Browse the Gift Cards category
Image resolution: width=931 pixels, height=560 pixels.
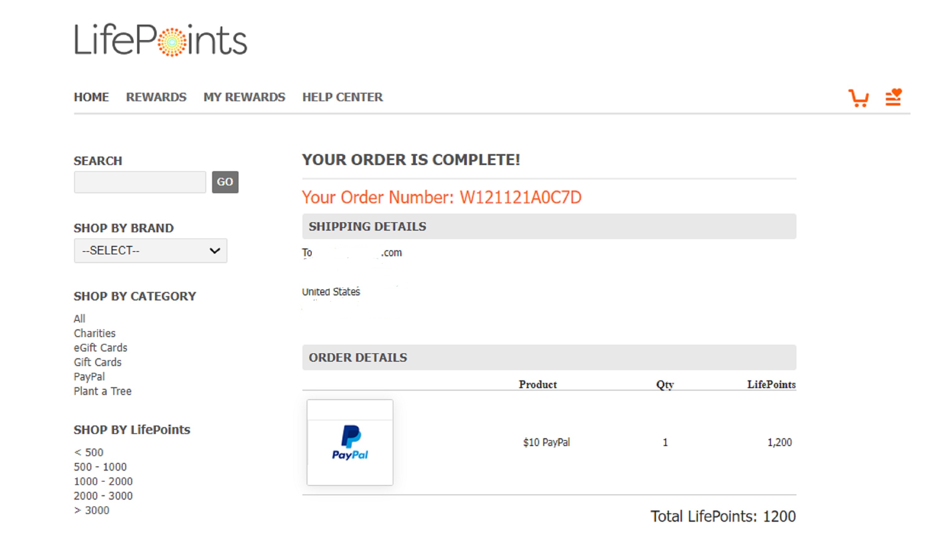click(97, 362)
